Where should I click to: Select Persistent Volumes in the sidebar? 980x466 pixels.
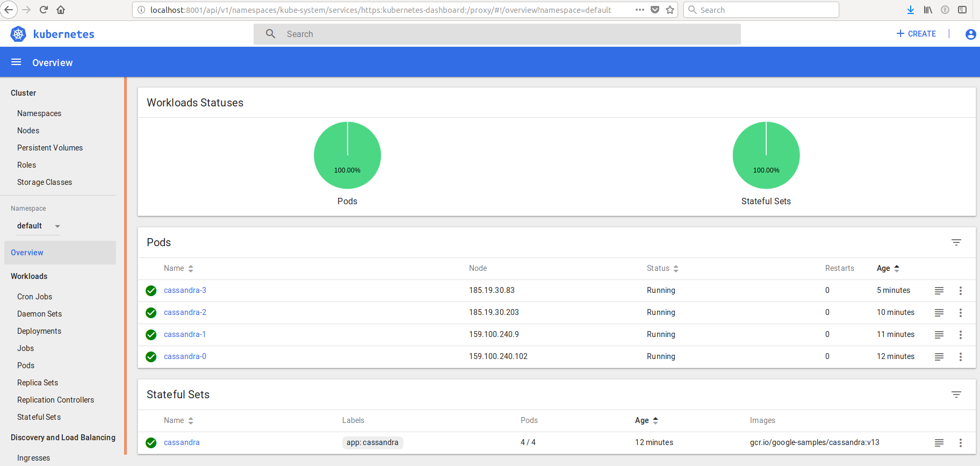click(x=50, y=148)
